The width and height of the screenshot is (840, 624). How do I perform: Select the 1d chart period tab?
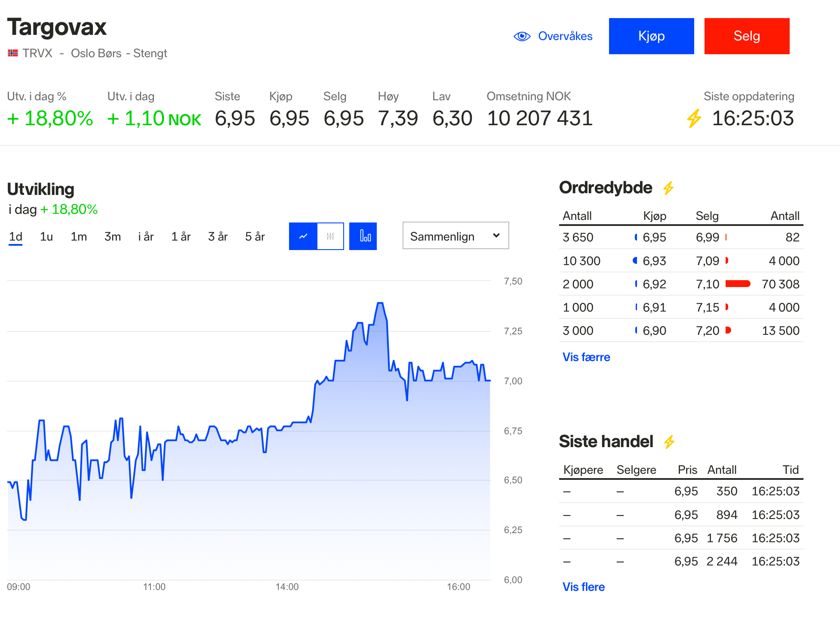click(x=15, y=237)
